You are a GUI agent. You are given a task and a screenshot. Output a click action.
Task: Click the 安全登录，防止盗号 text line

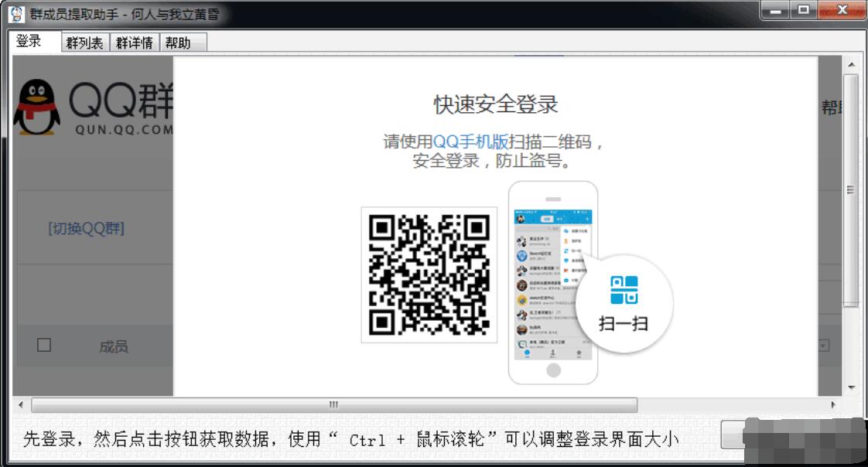tap(491, 161)
